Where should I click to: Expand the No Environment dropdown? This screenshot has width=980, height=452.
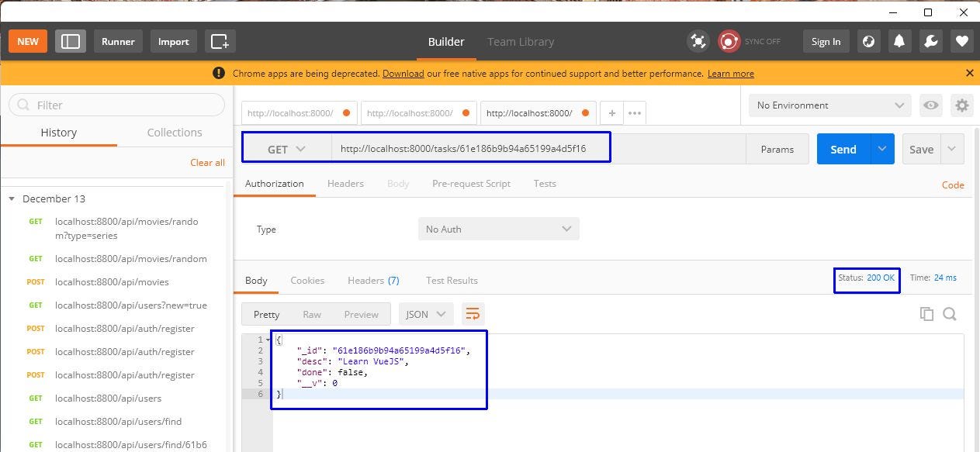(x=830, y=105)
